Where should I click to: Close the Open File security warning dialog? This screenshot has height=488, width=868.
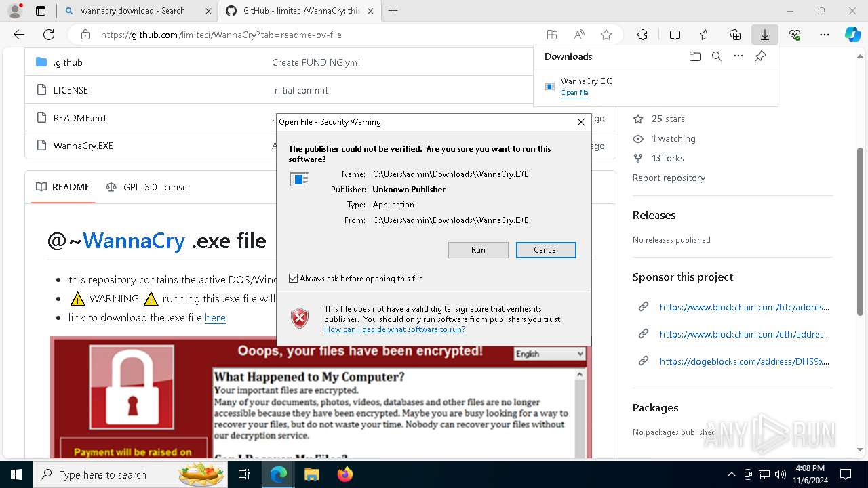(x=580, y=122)
